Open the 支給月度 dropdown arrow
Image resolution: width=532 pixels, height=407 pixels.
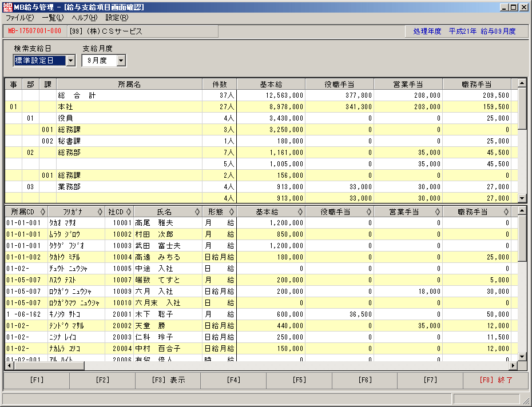tap(121, 61)
